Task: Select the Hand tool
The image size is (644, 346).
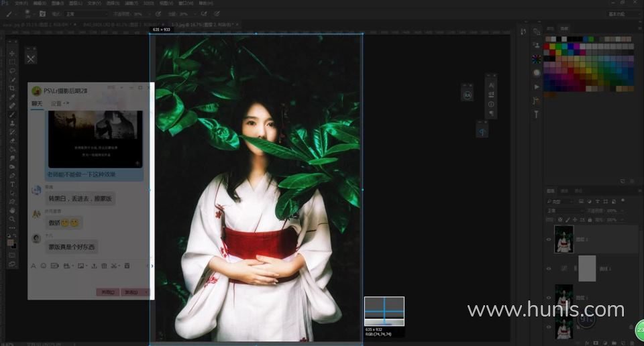Action: point(12,210)
